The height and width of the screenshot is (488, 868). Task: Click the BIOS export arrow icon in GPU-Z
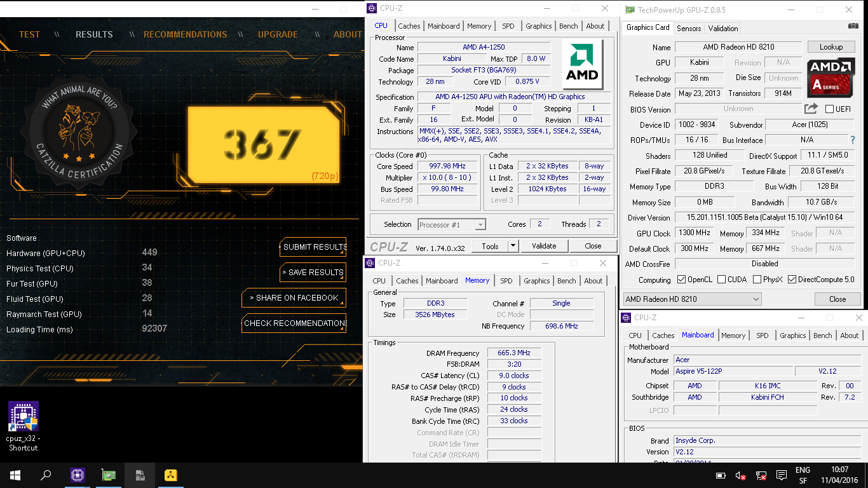tap(811, 109)
